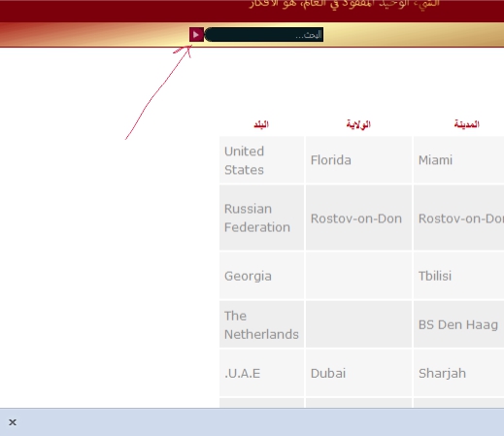Select the Florida cell
Screen dimensions: 504x436
[x=358, y=160]
